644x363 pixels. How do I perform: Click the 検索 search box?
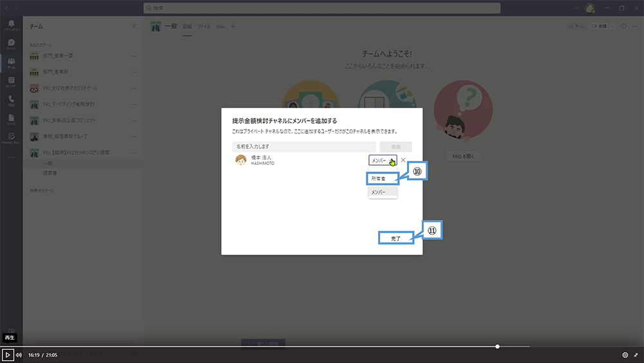pyautogui.click(x=322, y=8)
